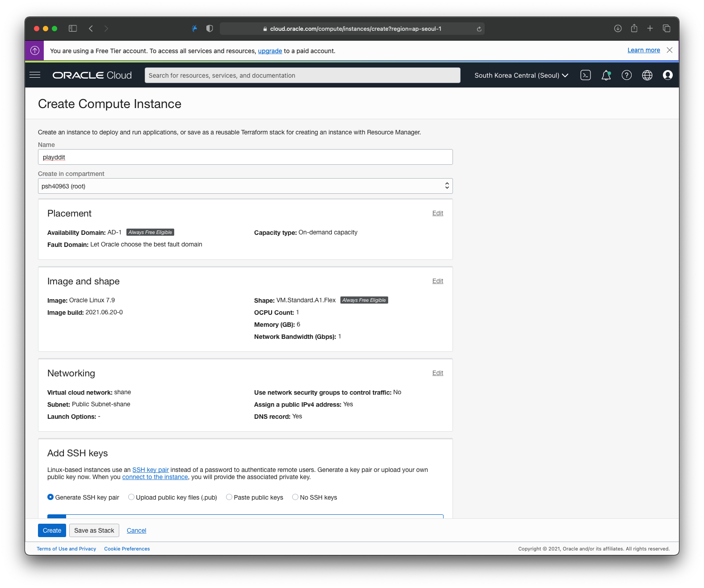Screen dimensions: 704x588
Task: Click the Oracle Cloud logo
Action: tap(92, 75)
